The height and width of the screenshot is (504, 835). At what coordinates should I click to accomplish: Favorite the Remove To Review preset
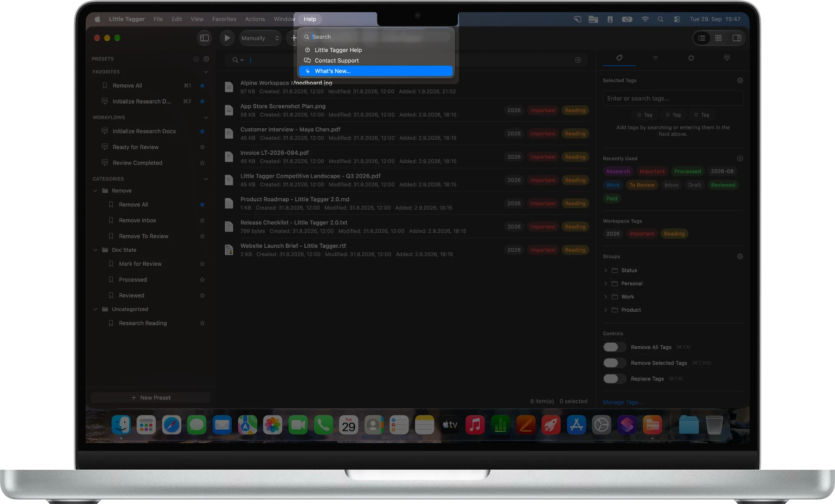point(202,236)
